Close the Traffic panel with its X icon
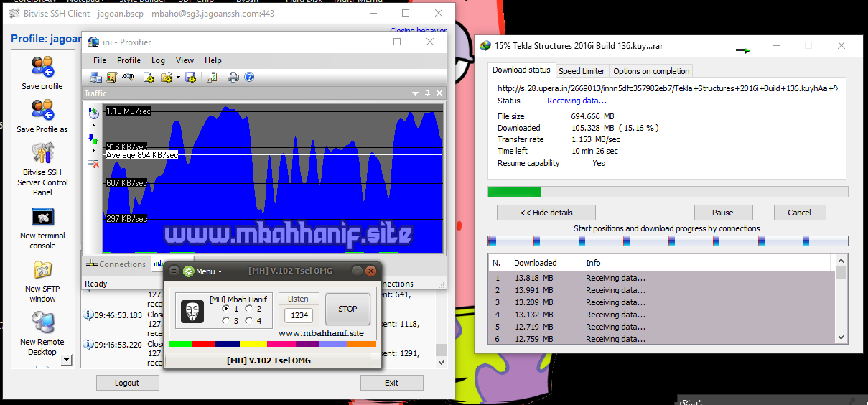The height and width of the screenshot is (405, 868). click(x=439, y=93)
